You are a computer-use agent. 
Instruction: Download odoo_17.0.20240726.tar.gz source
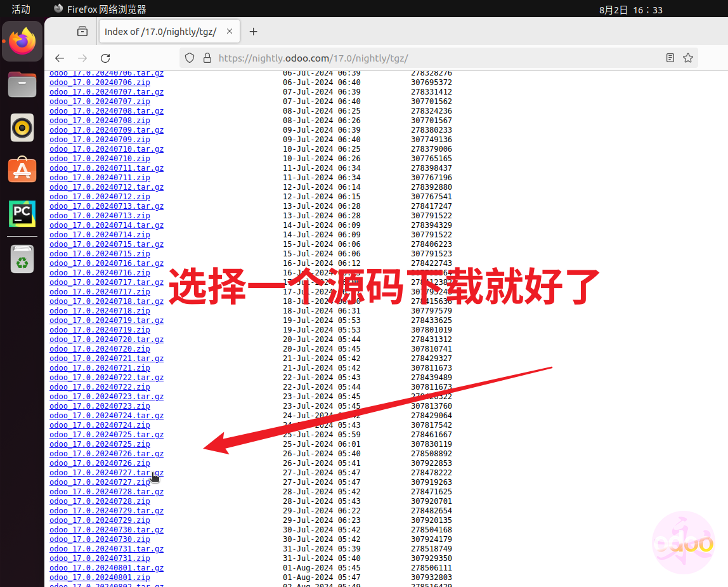tap(107, 454)
